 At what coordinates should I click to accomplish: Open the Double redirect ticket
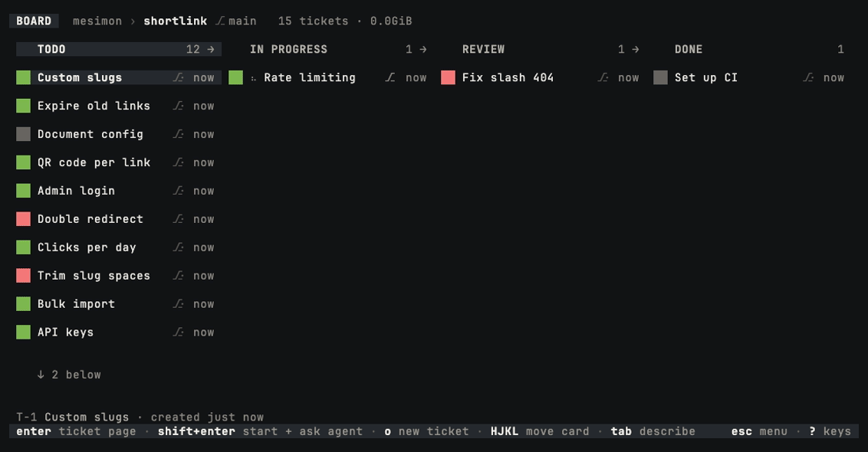[118, 218]
